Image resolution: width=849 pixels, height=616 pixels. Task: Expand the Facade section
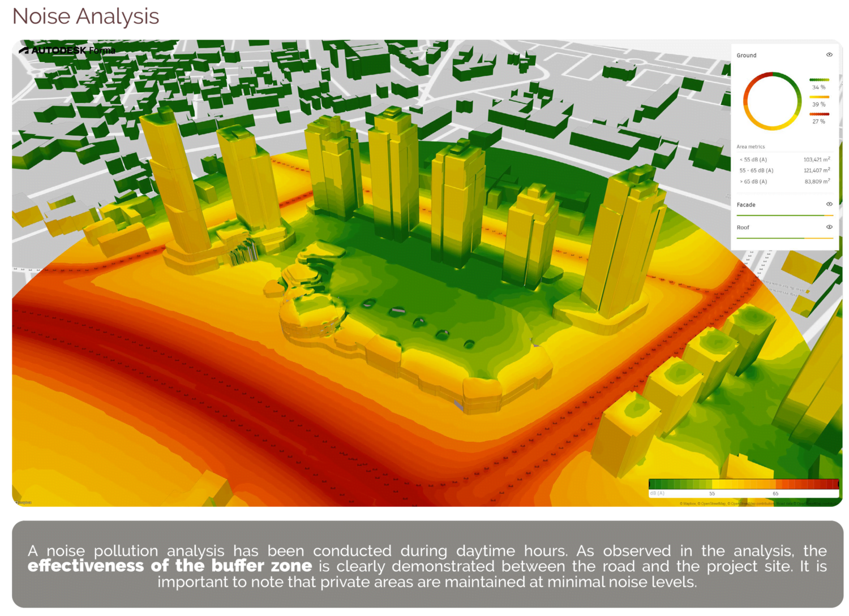746,205
